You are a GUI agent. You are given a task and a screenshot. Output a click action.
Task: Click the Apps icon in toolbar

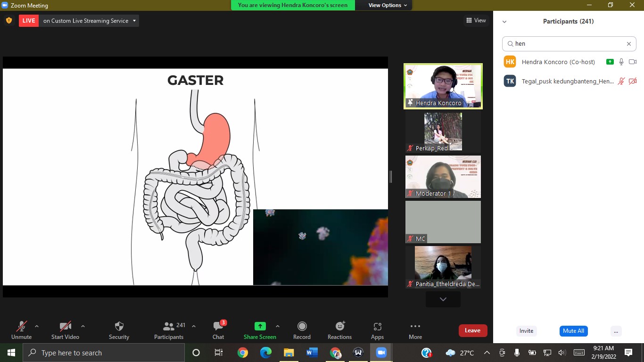(377, 327)
